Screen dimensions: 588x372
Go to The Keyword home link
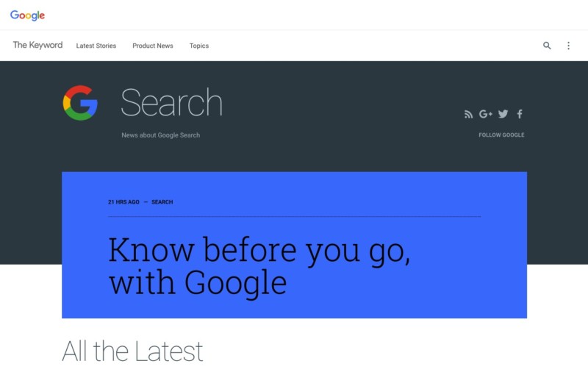click(x=37, y=46)
